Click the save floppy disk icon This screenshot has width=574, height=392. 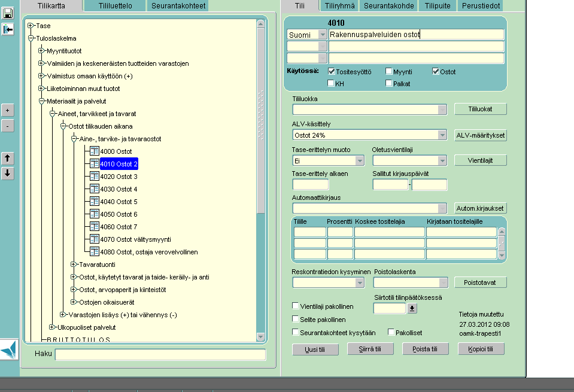tap(8, 14)
